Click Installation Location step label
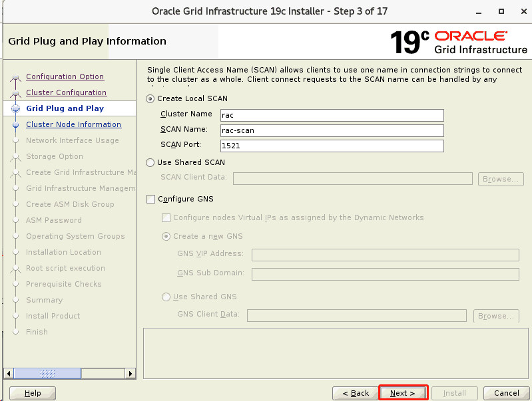 [x=63, y=252]
